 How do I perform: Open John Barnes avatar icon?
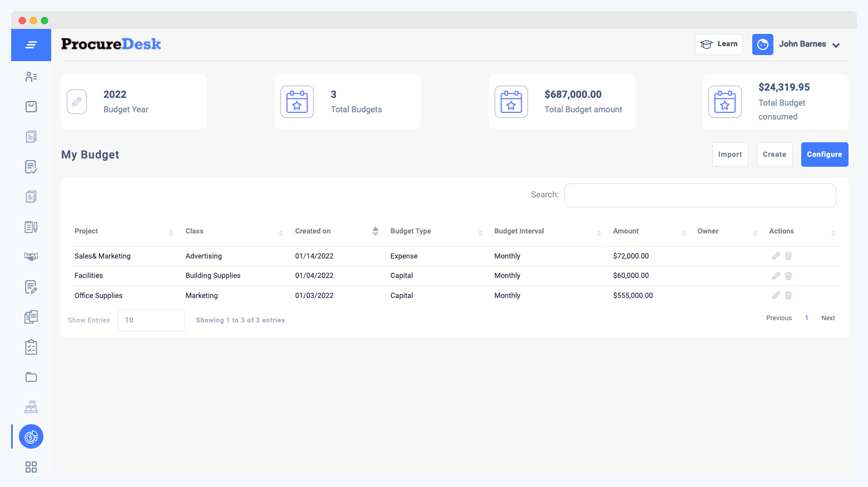coord(762,44)
